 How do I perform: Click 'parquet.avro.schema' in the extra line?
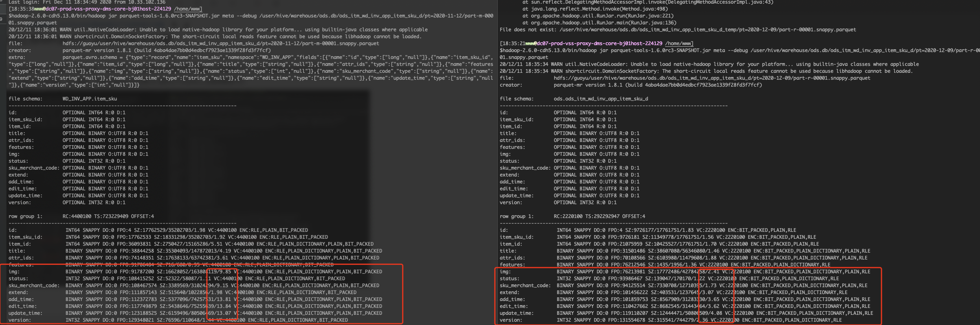[x=90, y=57]
